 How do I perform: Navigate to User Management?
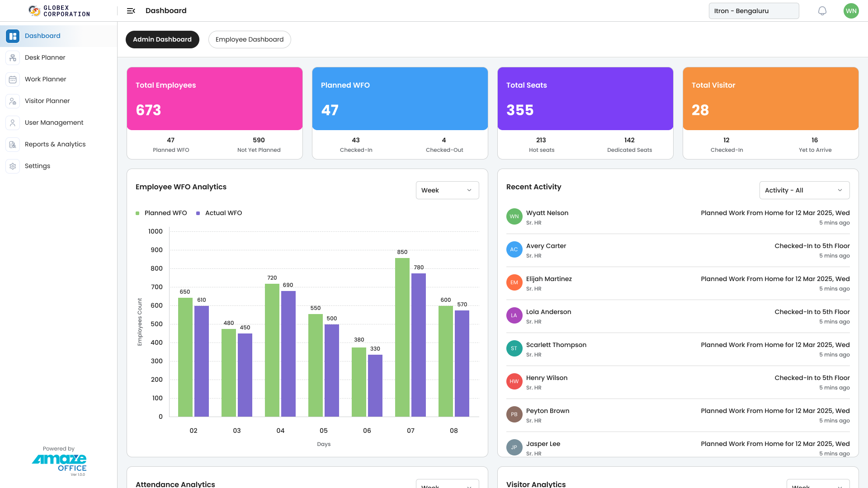(54, 122)
